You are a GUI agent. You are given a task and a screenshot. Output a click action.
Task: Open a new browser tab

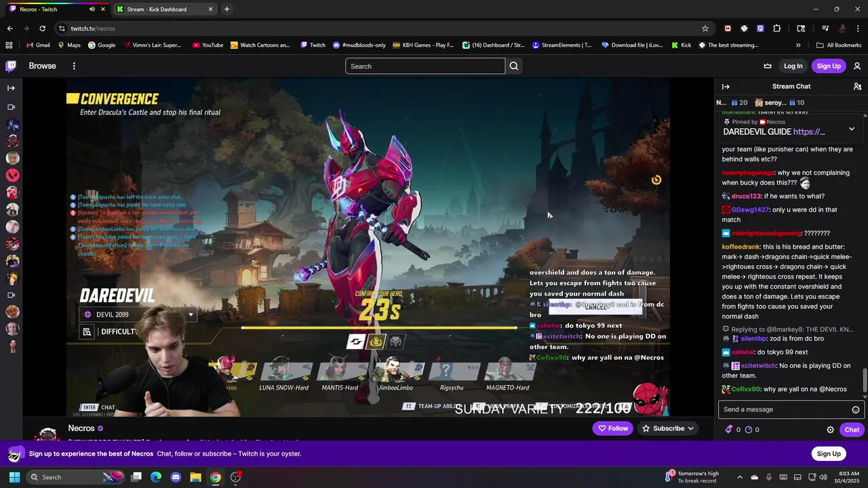point(226,9)
